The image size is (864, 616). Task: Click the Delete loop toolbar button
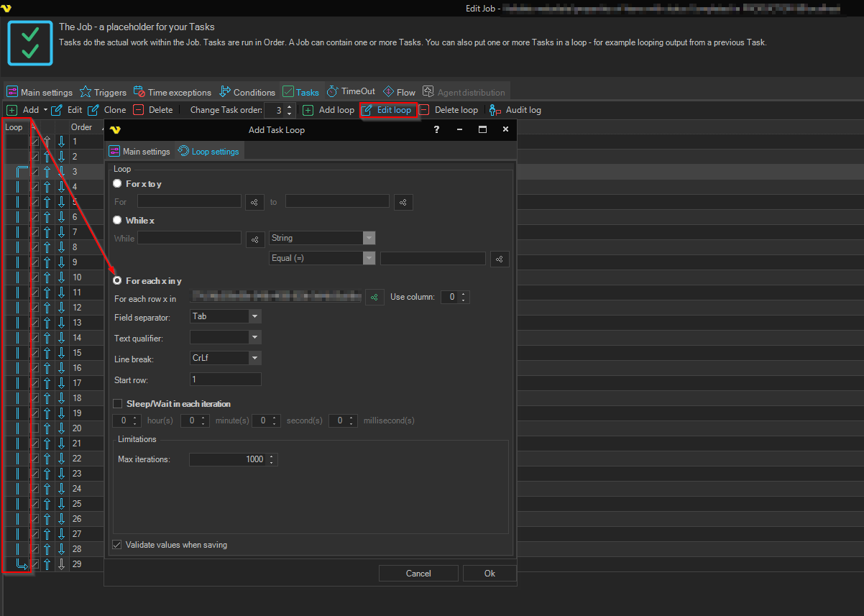pos(449,110)
